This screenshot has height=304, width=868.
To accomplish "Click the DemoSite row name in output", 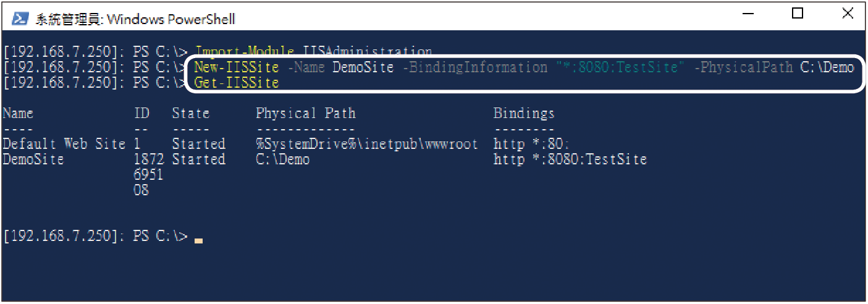I will pos(33,159).
